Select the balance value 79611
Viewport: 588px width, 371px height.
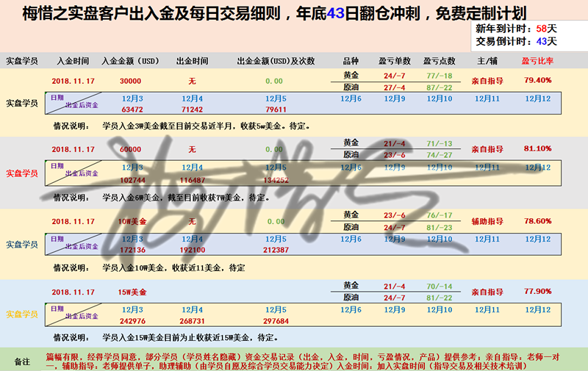click(x=276, y=109)
